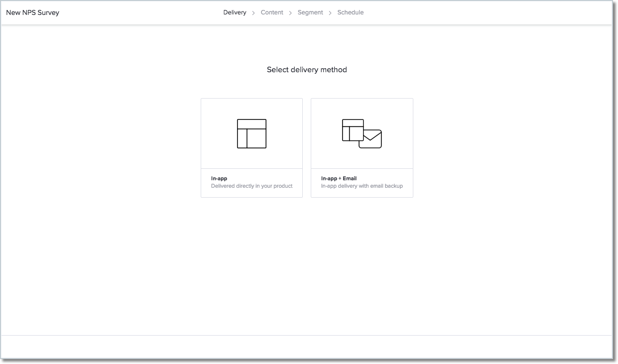The height and width of the screenshot is (364, 618).
Task: Click the chevron between Segment and Schedule
Action: coord(330,13)
